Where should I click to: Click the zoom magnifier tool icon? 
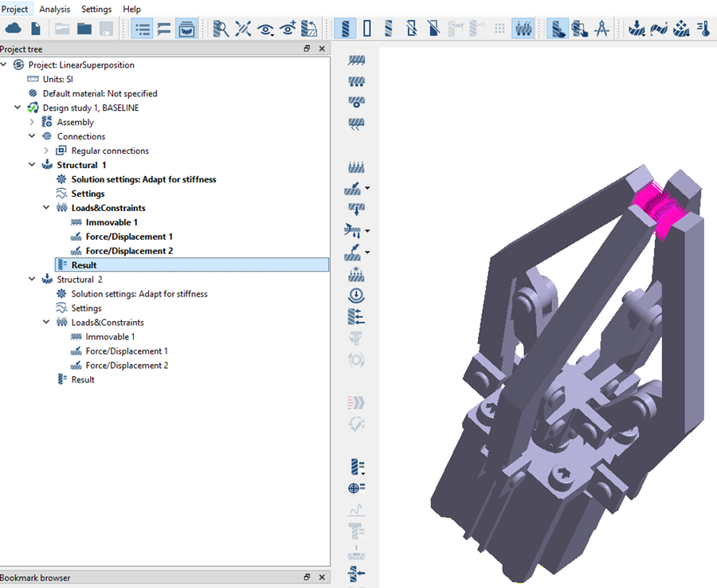[221, 29]
